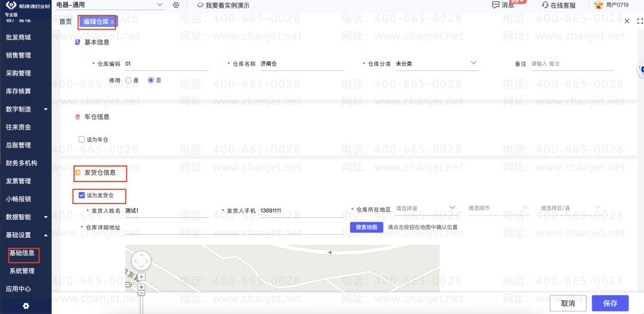Viewport: 644px width, 314px height.
Task: Open the 电器-通用 account dropdown
Action: tap(110, 5)
